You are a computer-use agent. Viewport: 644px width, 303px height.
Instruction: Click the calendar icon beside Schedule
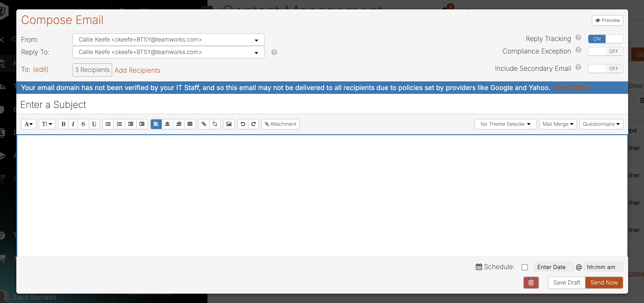point(479,267)
